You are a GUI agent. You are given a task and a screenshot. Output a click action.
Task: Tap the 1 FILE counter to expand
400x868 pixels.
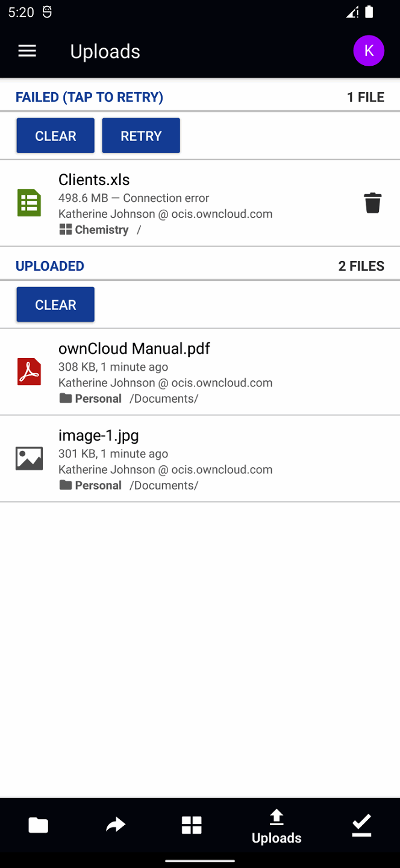[365, 96]
